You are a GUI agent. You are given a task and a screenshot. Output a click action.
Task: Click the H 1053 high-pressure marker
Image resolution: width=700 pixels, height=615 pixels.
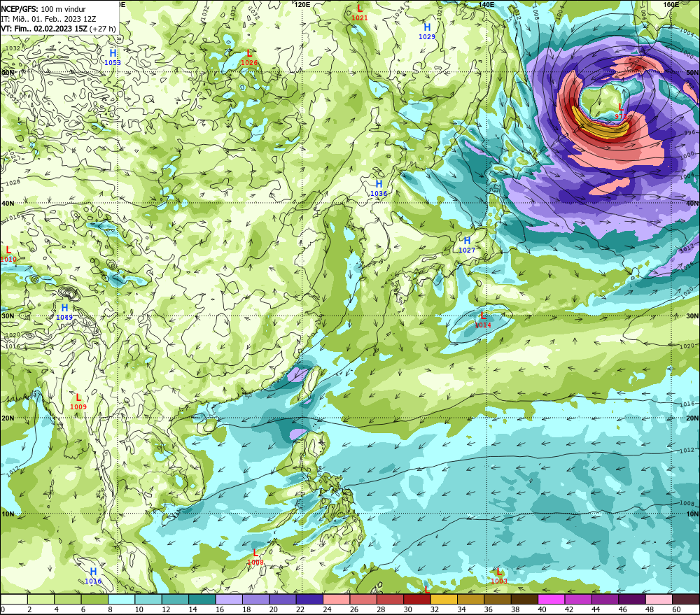pyautogui.click(x=113, y=57)
